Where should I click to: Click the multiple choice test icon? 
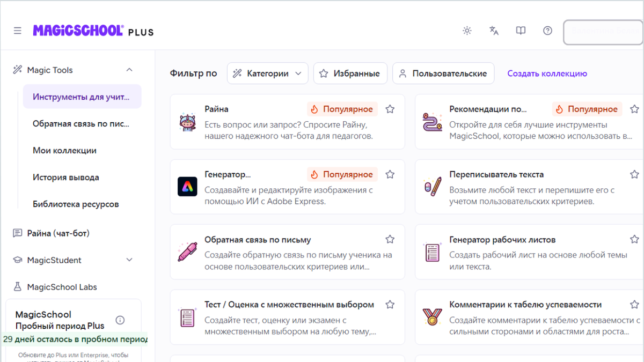[188, 317]
